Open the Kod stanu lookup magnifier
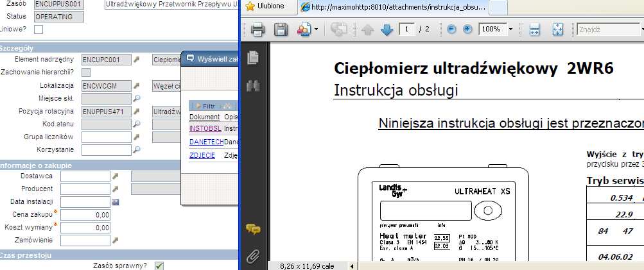 click(x=137, y=124)
